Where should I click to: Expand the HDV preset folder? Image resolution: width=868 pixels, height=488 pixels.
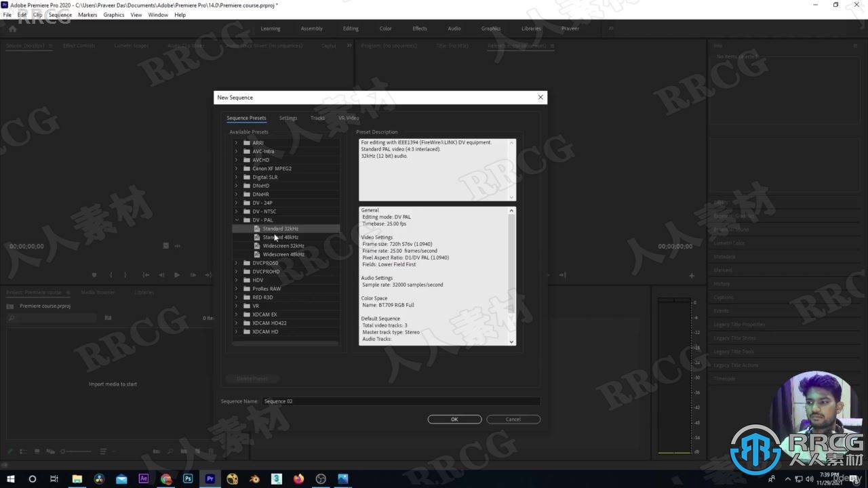click(x=237, y=280)
